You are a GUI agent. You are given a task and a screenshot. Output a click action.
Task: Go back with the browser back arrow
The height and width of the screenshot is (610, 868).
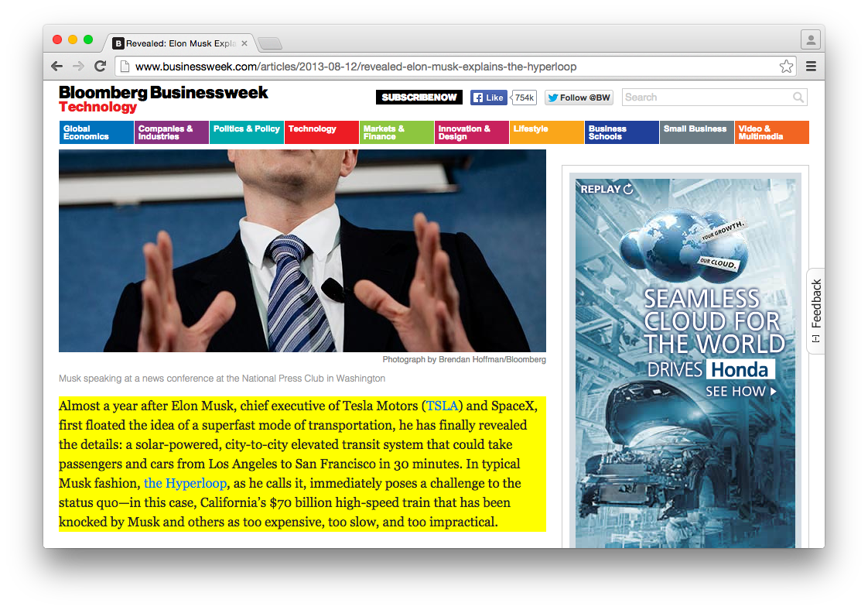(56, 67)
